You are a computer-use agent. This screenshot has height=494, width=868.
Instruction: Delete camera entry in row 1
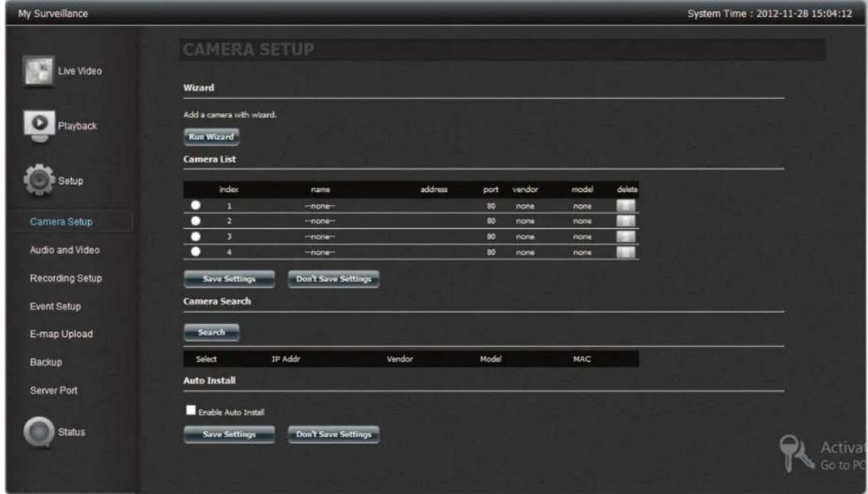(x=626, y=206)
